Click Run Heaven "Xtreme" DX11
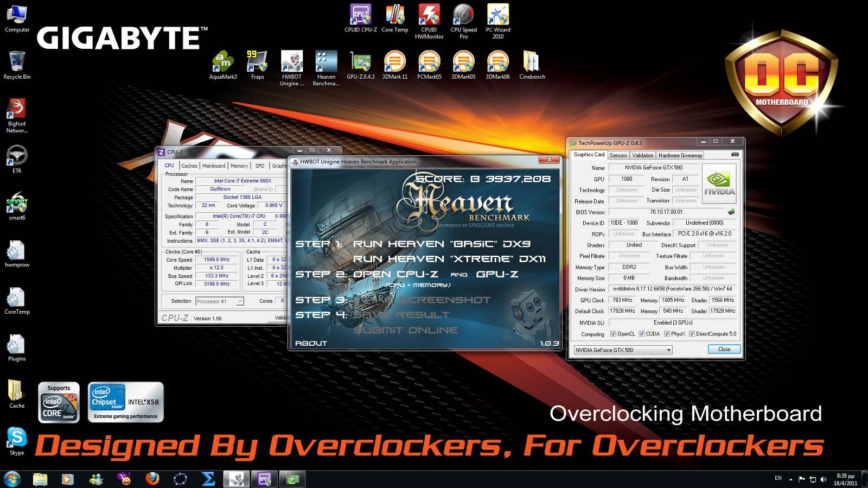This screenshot has height=488, width=868. click(449, 259)
